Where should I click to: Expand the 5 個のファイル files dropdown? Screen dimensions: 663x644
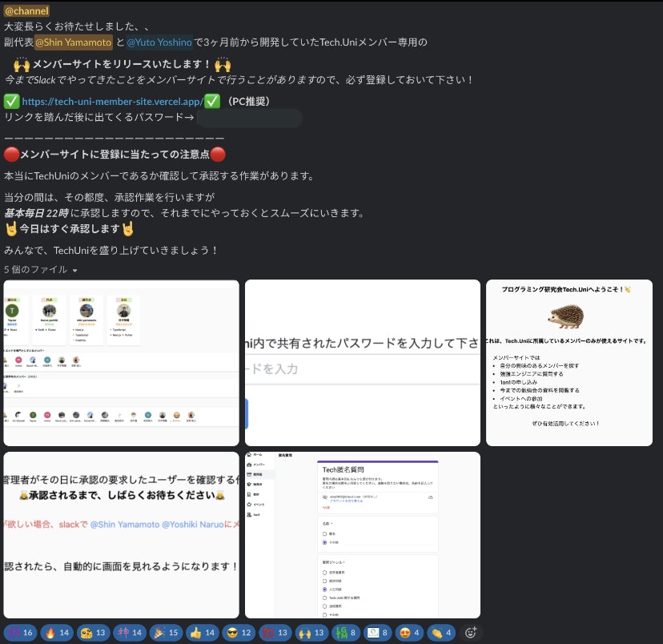tap(41, 269)
